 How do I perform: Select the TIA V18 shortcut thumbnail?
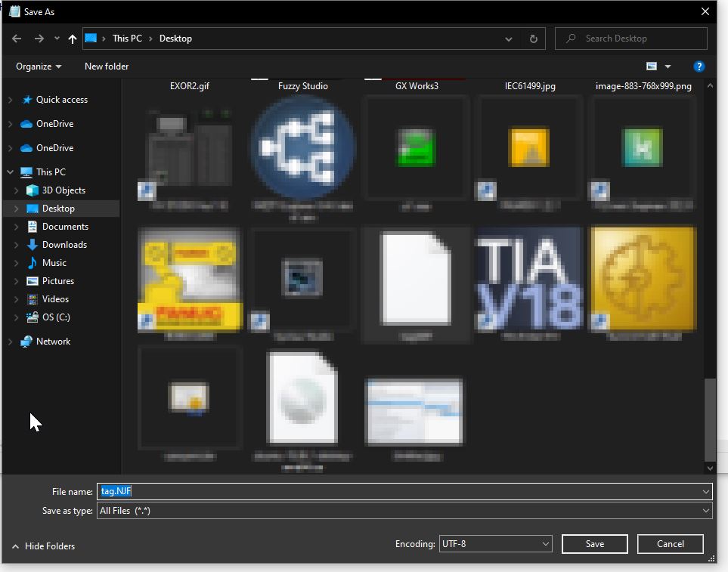(529, 278)
